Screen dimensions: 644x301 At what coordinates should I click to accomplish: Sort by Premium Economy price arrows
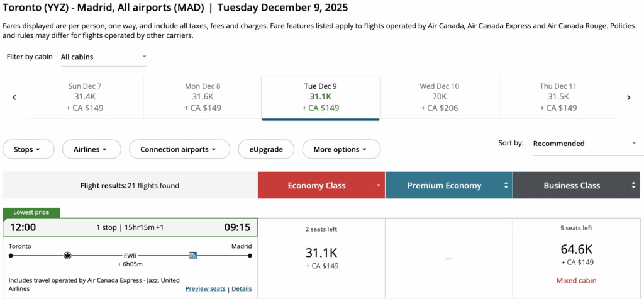click(x=506, y=186)
